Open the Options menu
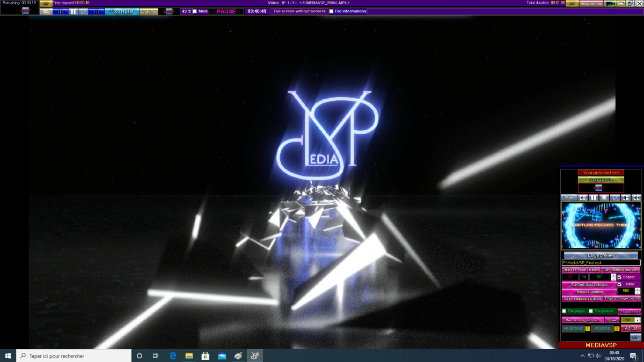Viewport: 644px width, 362px height. coord(149,11)
